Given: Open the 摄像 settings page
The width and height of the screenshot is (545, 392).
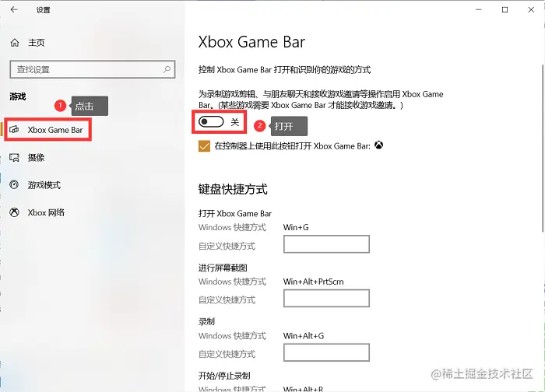Looking at the screenshot, I should tap(36, 158).
